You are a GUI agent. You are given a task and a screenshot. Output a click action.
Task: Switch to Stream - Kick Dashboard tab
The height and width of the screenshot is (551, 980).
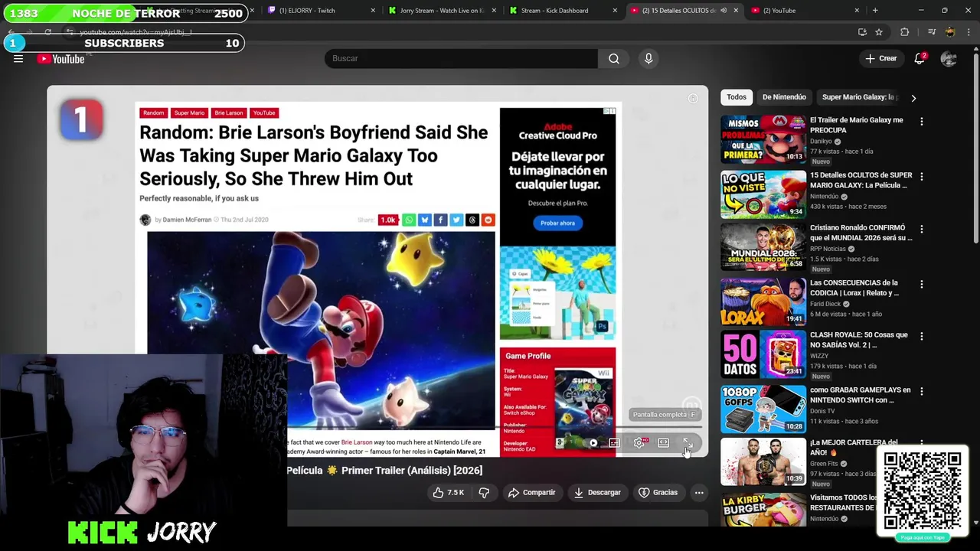tap(563, 11)
